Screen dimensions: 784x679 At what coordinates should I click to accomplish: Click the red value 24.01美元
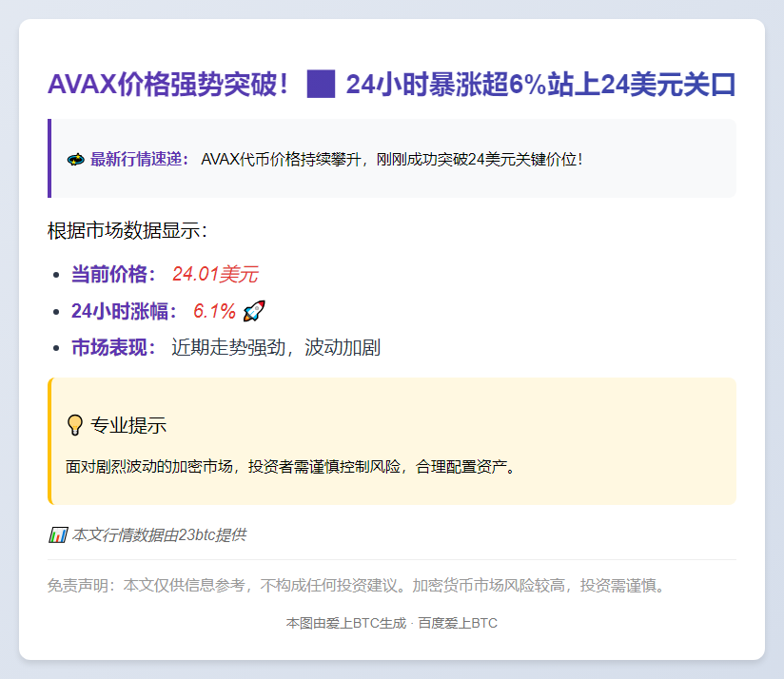pos(215,274)
